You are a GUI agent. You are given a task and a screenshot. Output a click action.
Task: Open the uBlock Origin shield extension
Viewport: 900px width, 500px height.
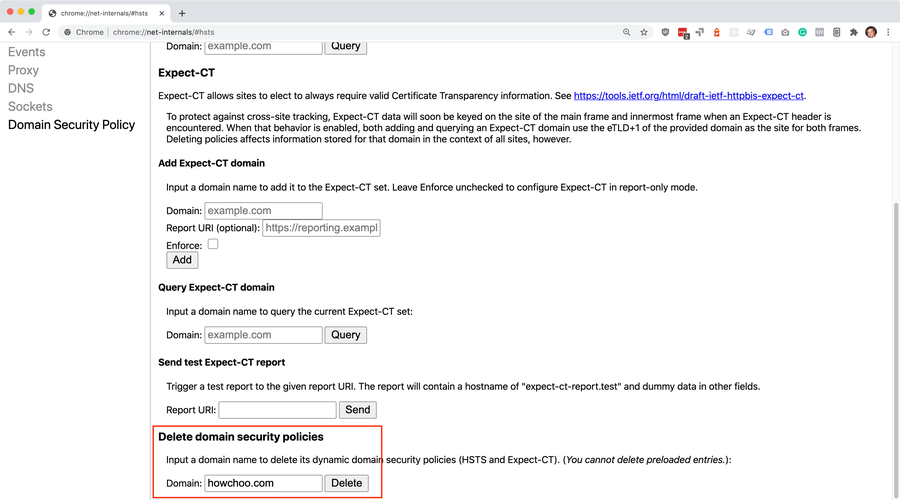(x=666, y=32)
